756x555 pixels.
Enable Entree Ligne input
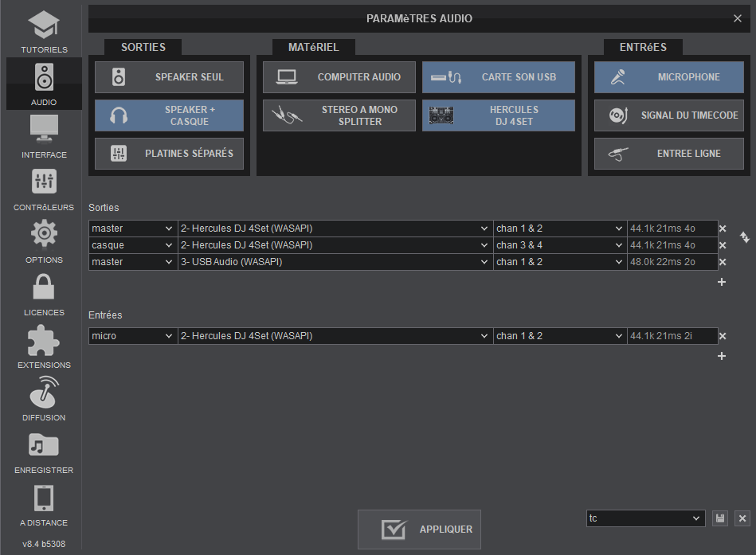669,154
